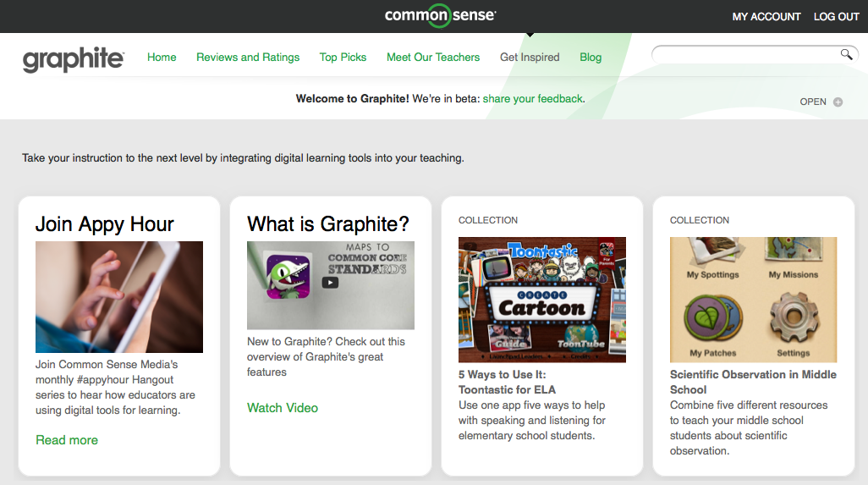868x485 pixels.
Task: Click the 'Use one app five ways' description
Action: tap(532, 420)
